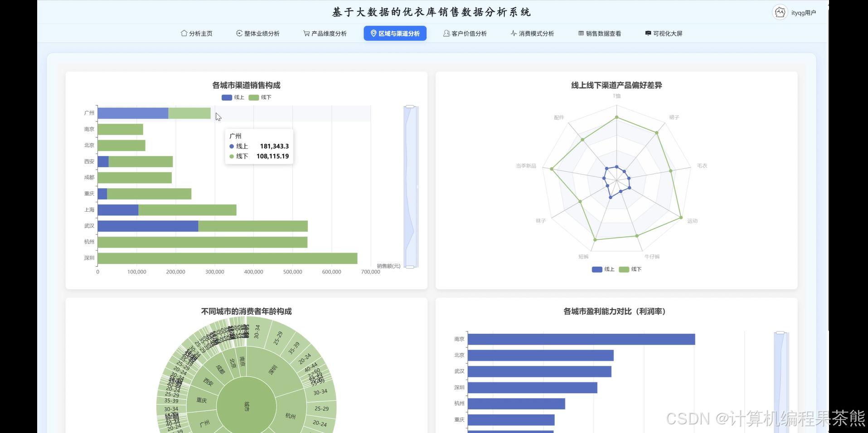Select the 杭州 sector in sunburst chart

(x=290, y=415)
